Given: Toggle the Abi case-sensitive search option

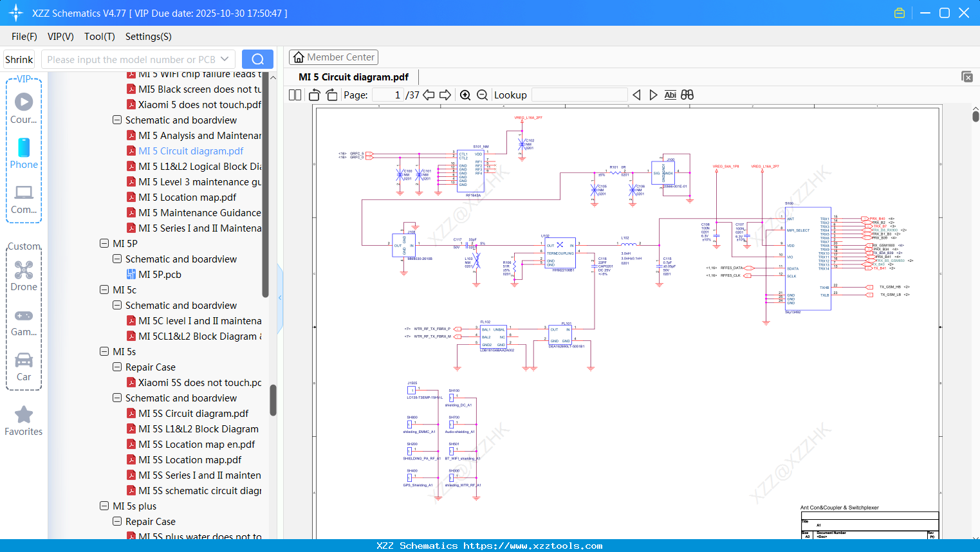Looking at the screenshot, I should pos(670,95).
